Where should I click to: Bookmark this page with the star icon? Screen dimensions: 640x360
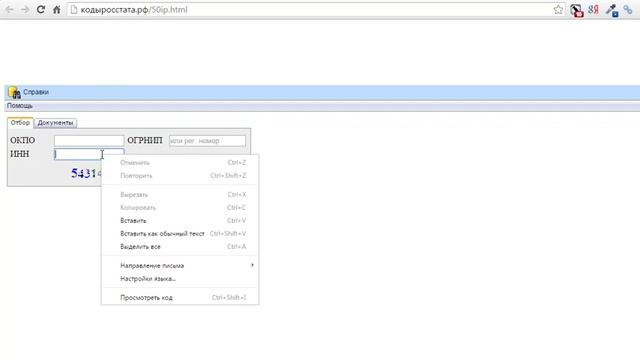tap(558, 10)
